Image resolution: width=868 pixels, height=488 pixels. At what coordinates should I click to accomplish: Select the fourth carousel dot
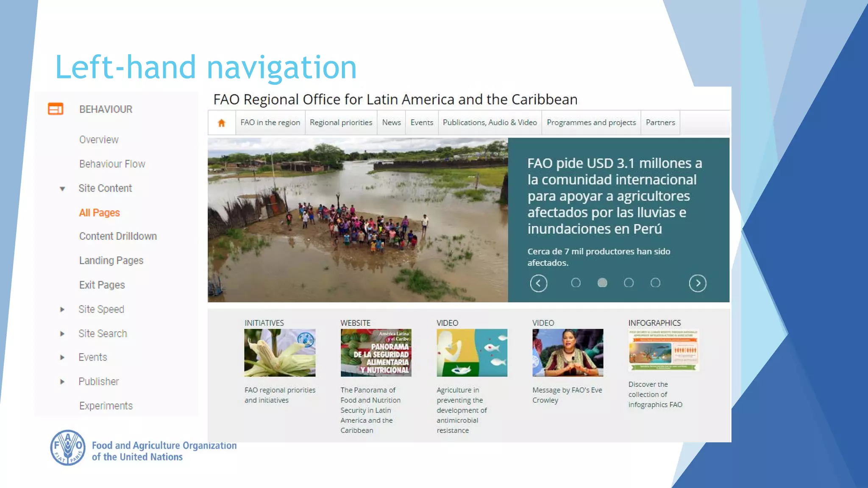click(655, 283)
